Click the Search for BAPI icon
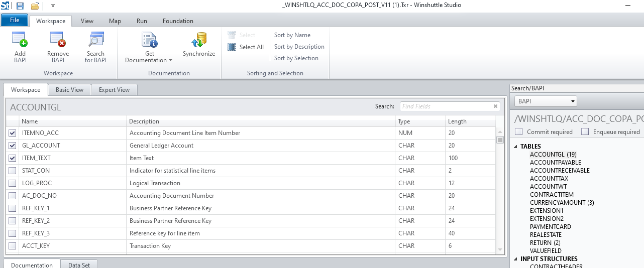This screenshot has width=644, height=268. 95,40
